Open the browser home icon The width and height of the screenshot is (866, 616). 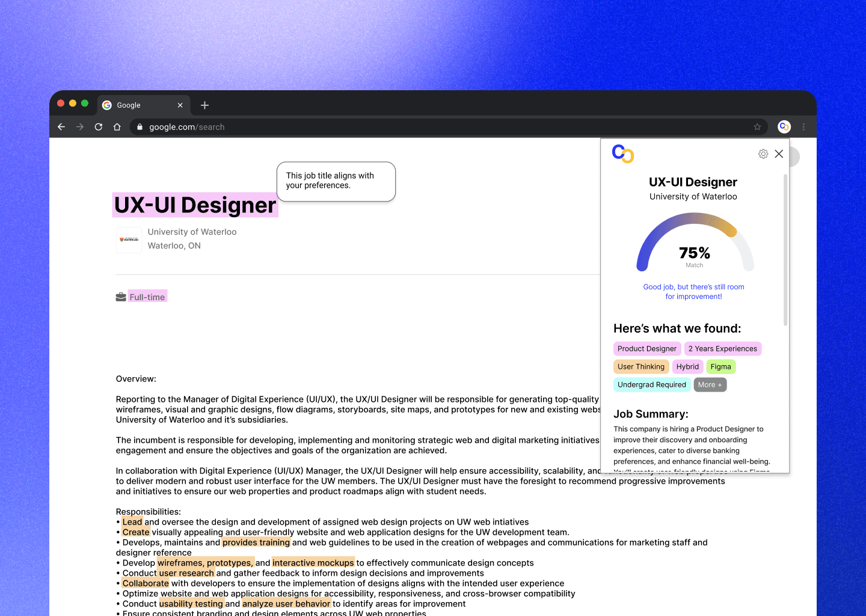117,127
